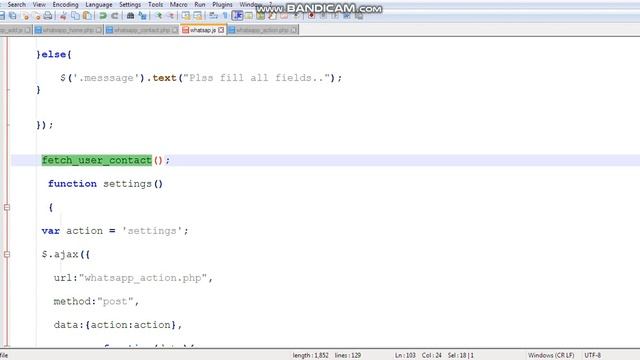Click the Save All toolbar icon

tap(13, 16)
